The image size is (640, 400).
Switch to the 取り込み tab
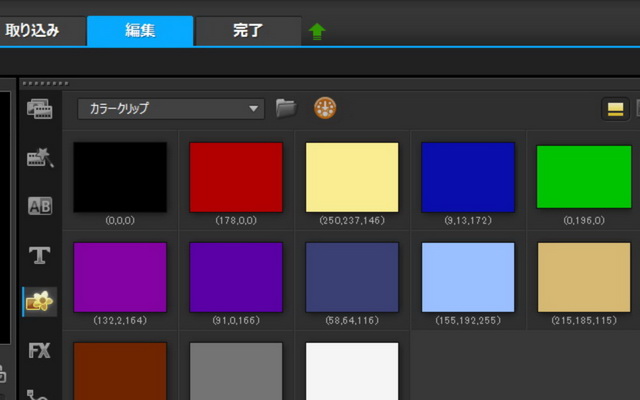click(x=32, y=31)
